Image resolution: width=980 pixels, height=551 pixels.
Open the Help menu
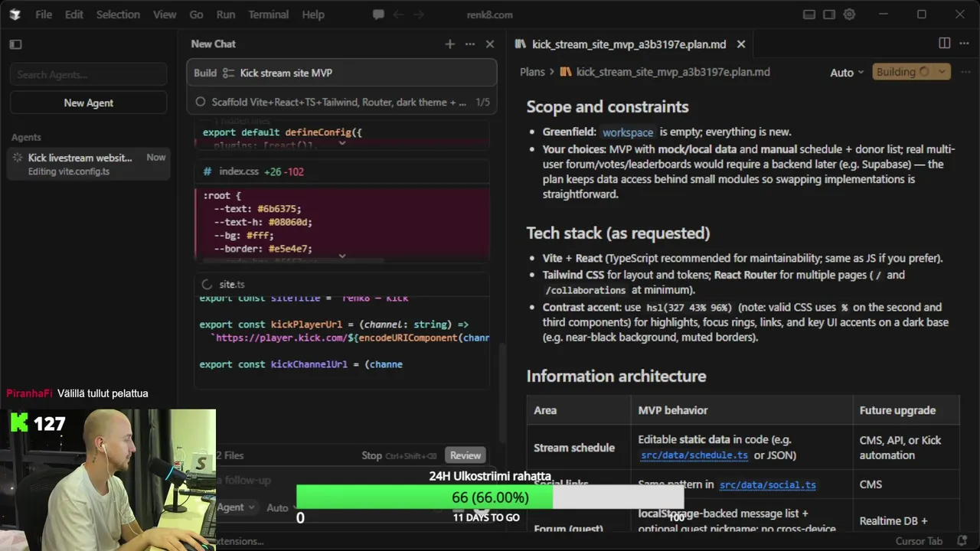(x=313, y=15)
